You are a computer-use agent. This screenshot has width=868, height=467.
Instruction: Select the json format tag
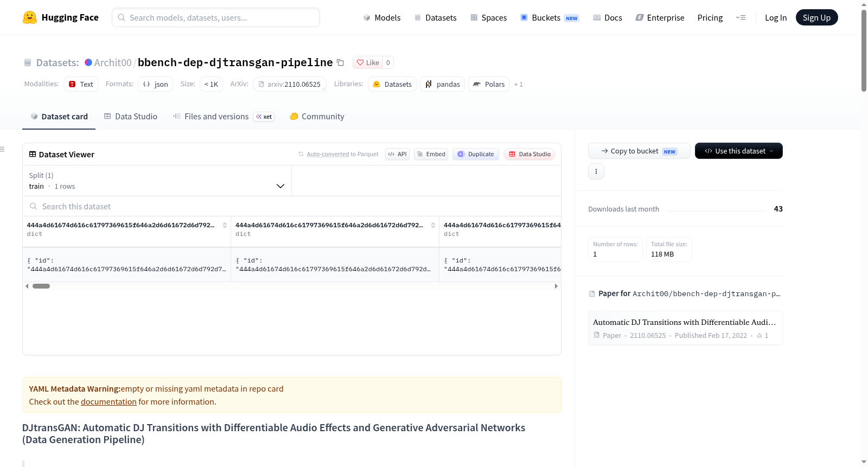click(155, 84)
